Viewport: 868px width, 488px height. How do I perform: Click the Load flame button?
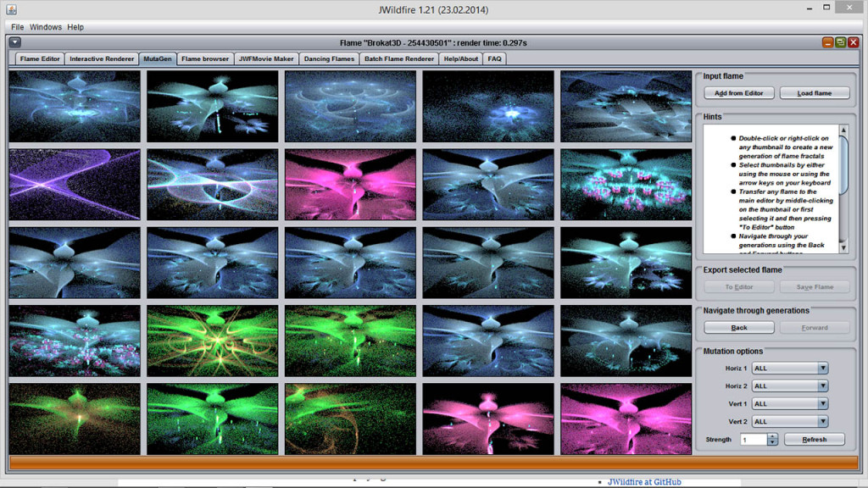point(815,93)
